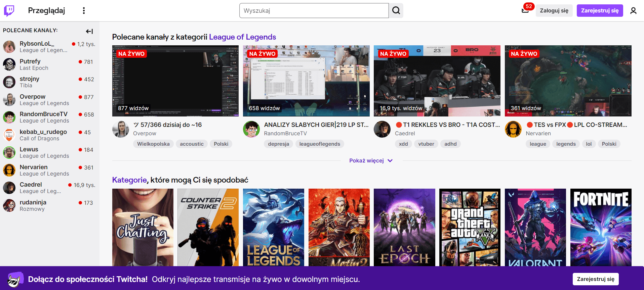Click the lol tag

(589, 144)
